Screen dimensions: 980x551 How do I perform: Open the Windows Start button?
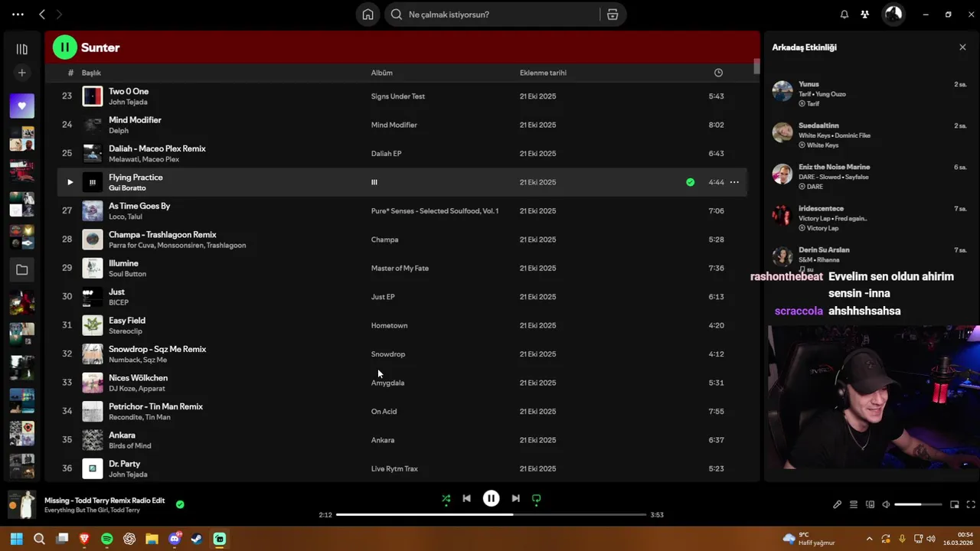(x=16, y=539)
